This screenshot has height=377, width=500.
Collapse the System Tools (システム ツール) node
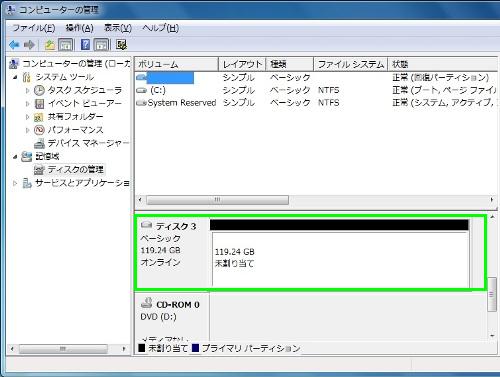(15, 77)
